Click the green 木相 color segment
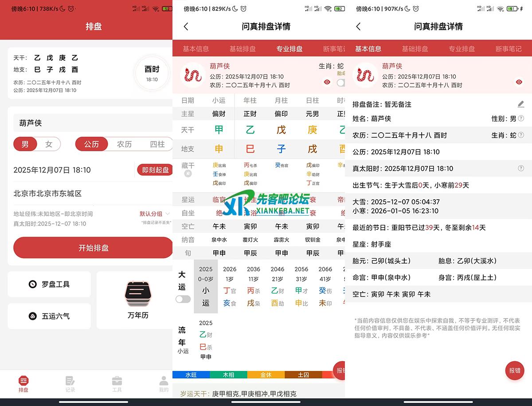This screenshot has width=532, height=406. (228, 375)
